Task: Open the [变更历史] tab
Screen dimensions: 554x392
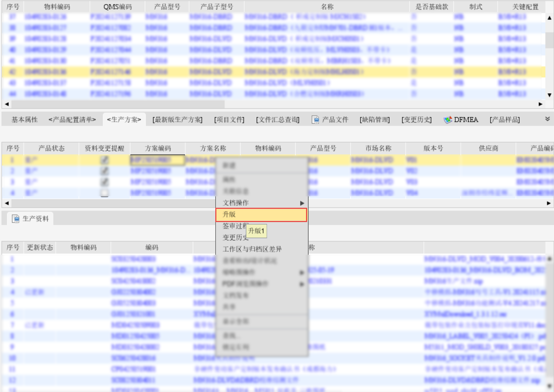Action: tap(417, 120)
